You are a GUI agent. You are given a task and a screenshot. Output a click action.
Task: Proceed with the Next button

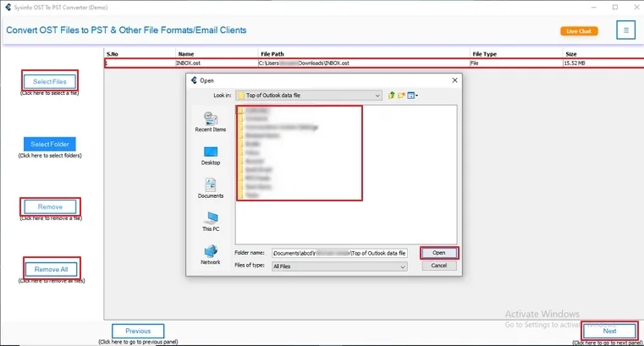(609, 331)
